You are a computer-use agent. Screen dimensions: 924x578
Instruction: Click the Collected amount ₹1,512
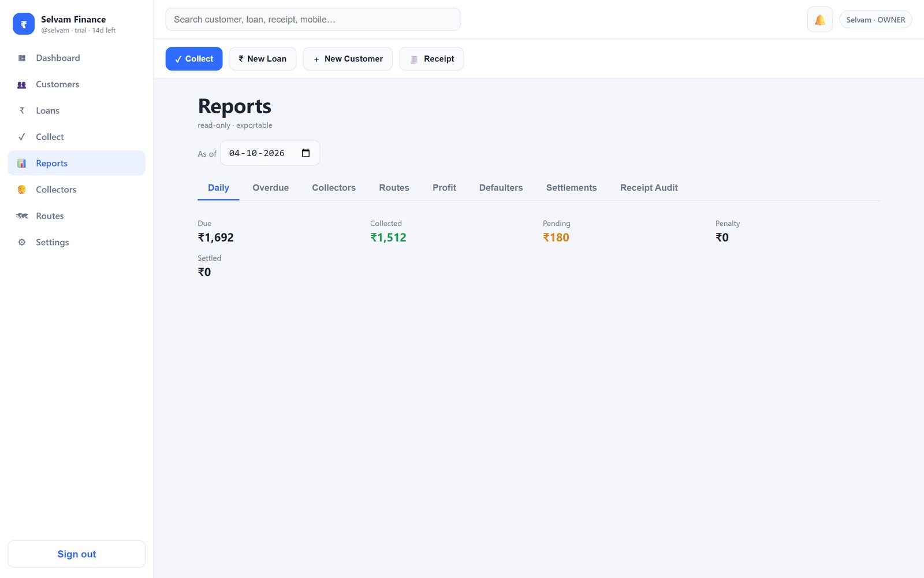tap(388, 238)
